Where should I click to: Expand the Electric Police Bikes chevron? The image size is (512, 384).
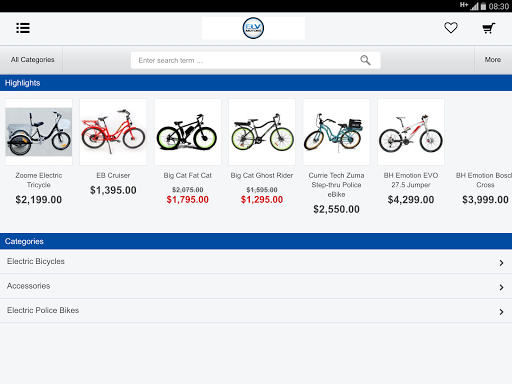click(x=501, y=312)
